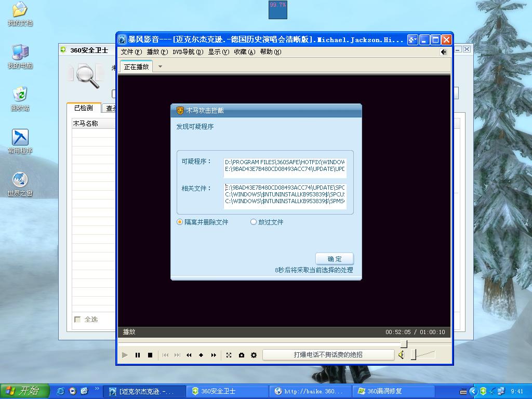Click the 木马名称 column header
The height and width of the screenshot is (399, 532).
pos(94,124)
